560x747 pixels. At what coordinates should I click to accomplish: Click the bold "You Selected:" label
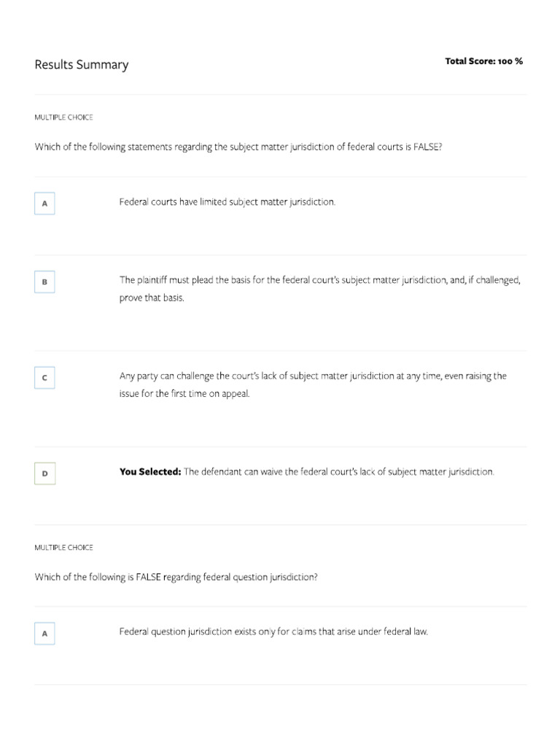coord(150,472)
